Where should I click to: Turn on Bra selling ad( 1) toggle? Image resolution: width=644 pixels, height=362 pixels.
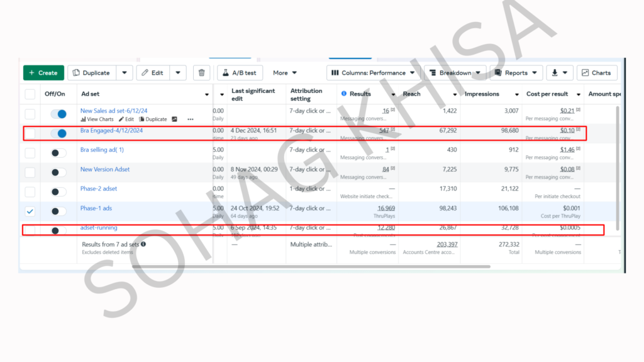click(x=58, y=153)
